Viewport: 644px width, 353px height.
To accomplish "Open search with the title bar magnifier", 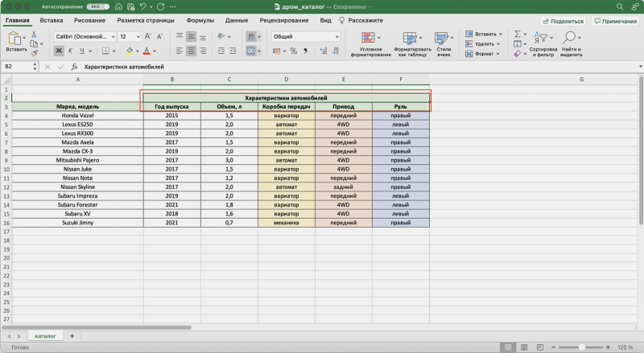I will (x=620, y=6).
